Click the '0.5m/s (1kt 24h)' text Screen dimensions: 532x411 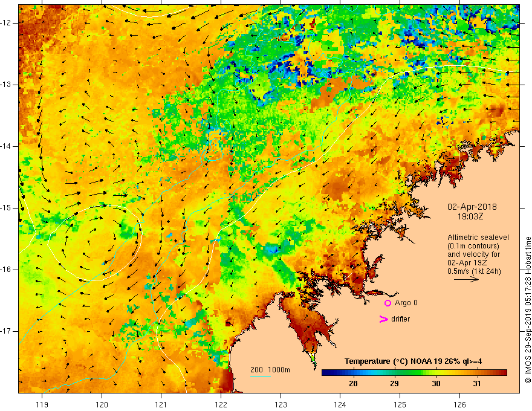[x=474, y=271]
